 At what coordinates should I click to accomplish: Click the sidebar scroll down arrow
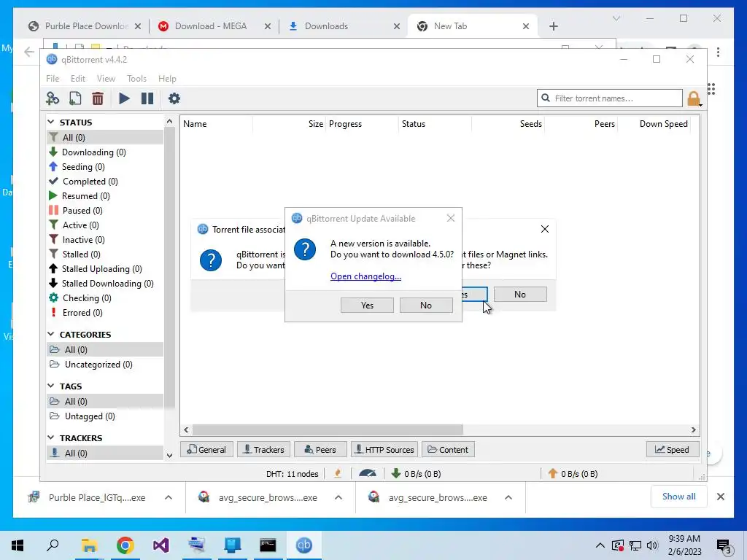(x=169, y=455)
